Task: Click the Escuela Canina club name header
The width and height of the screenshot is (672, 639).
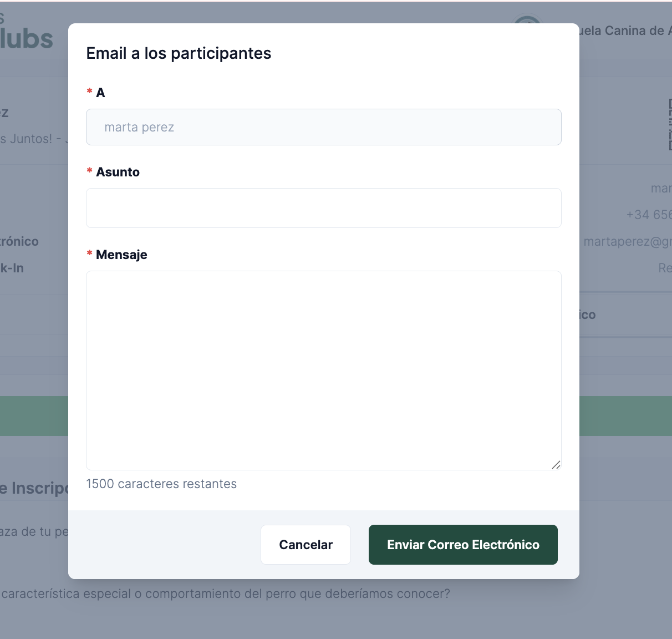Action: pos(625,31)
